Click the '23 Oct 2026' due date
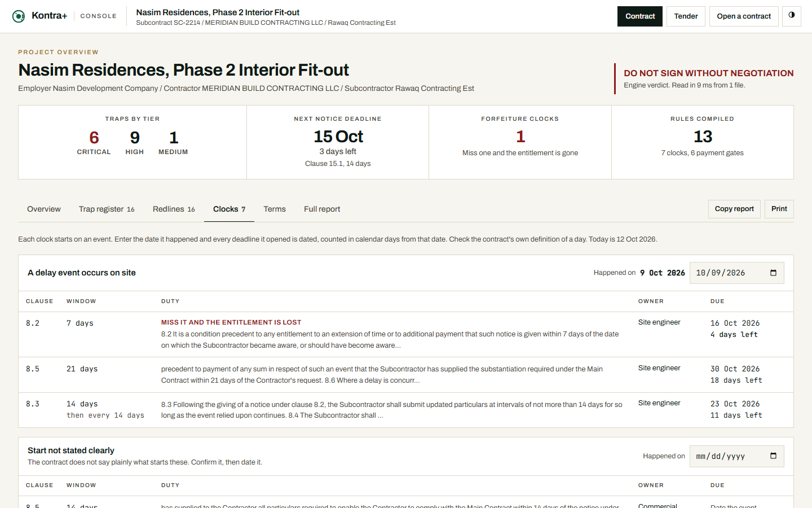The width and height of the screenshot is (812, 508). [735, 404]
